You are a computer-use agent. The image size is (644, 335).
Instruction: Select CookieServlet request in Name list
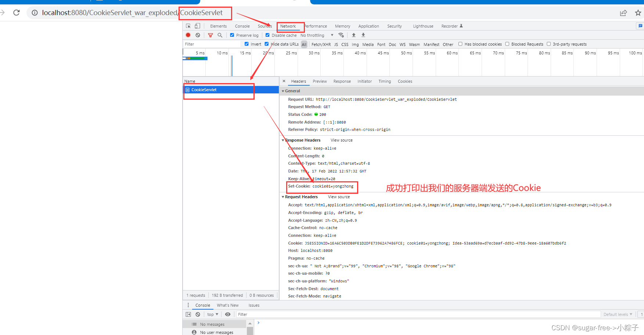231,90
